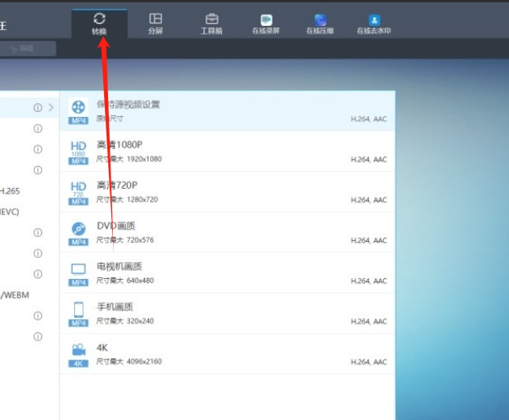Choose the 手机画质 preset title
Viewport: 509px width, 420px height.
click(115, 307)
